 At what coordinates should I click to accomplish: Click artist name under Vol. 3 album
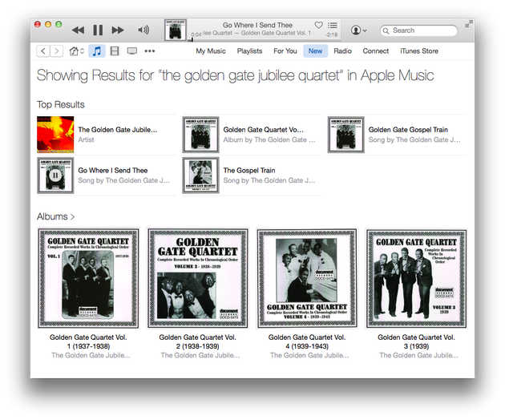coord(418,355)
